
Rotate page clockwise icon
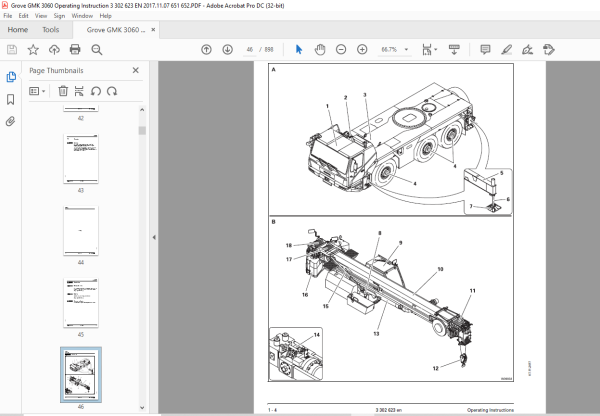(112, 91)
